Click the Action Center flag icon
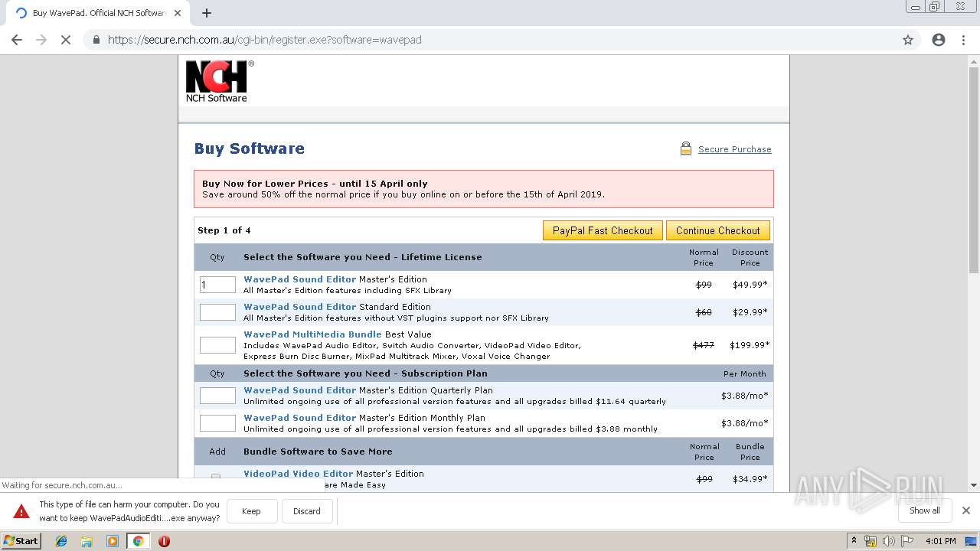Viewport: 980px width, 551px height. click(x=906, y=541)
